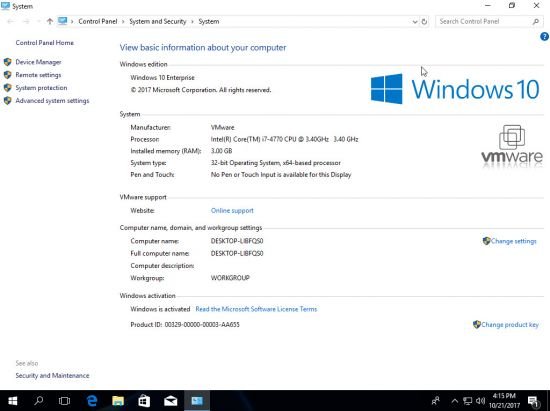
Task: Open Device Manager from the sidebar
Action: pyautogui.click(x=38, y=62)
